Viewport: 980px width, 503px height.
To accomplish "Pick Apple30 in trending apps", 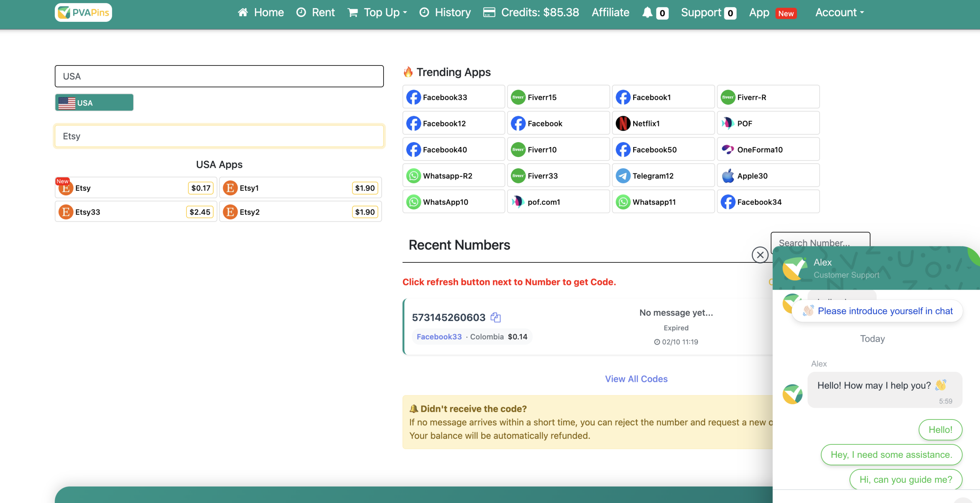I will tap(768, 176).
